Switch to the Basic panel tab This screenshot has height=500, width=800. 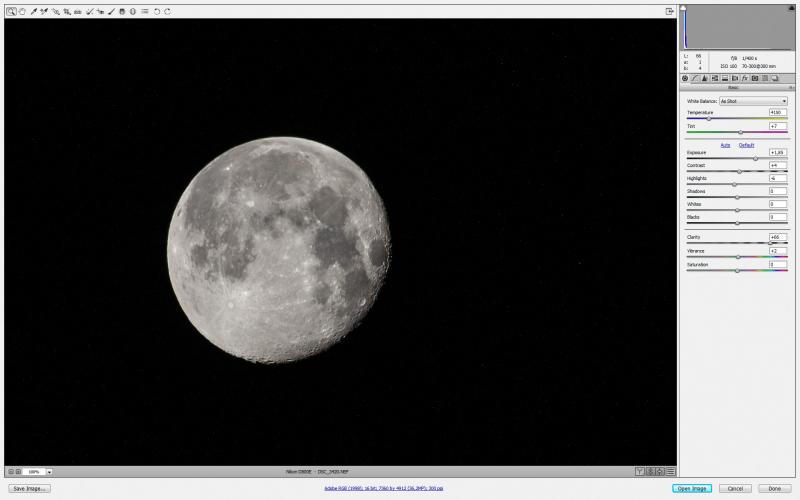click(x=685, y=79)
